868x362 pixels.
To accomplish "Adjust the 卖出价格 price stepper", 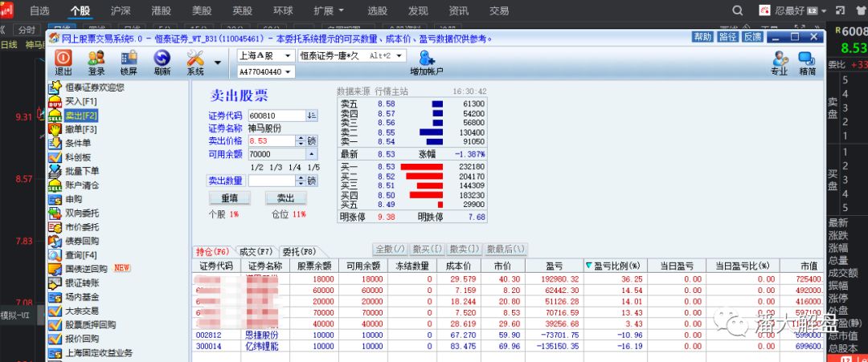I will tap(301, 141).
